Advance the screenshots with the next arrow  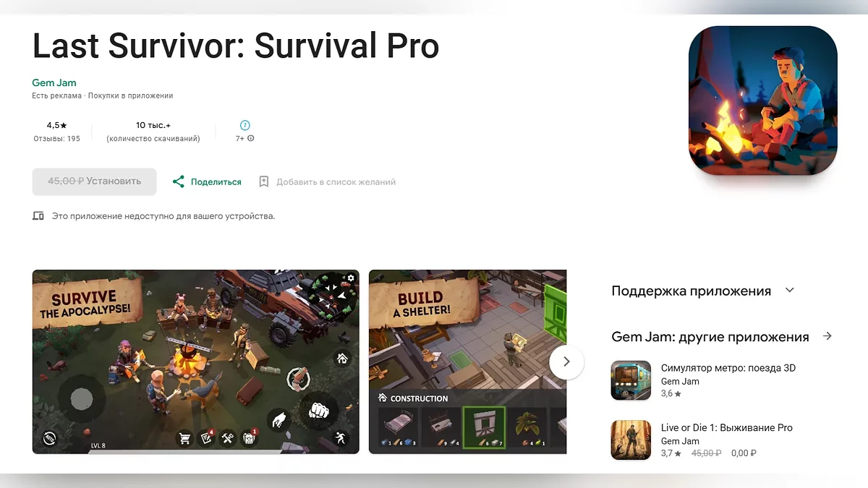click(566, 361)
